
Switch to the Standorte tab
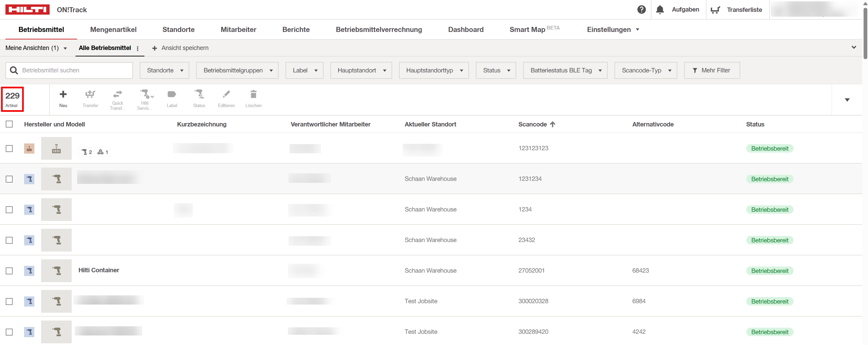click(178, 30)
